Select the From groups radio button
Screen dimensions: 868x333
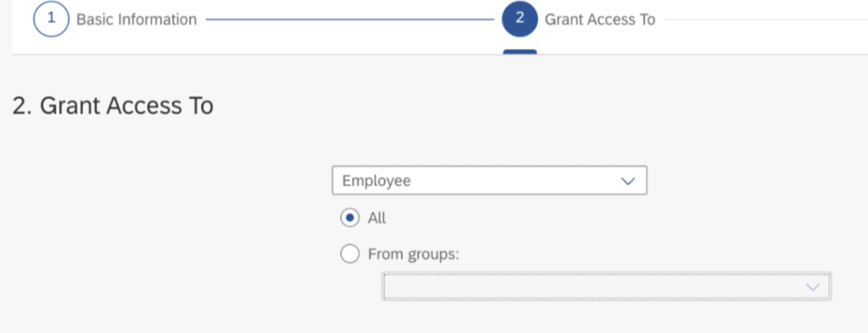[349, 254]
